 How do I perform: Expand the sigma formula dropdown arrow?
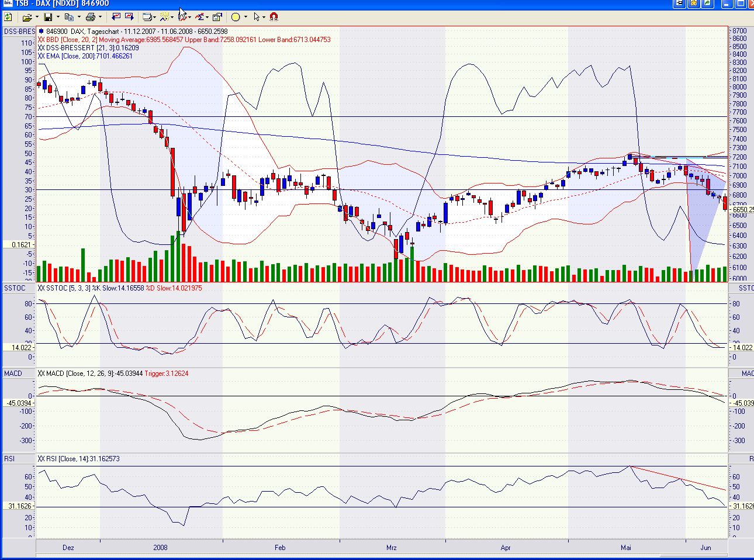(x=207, y=18)
